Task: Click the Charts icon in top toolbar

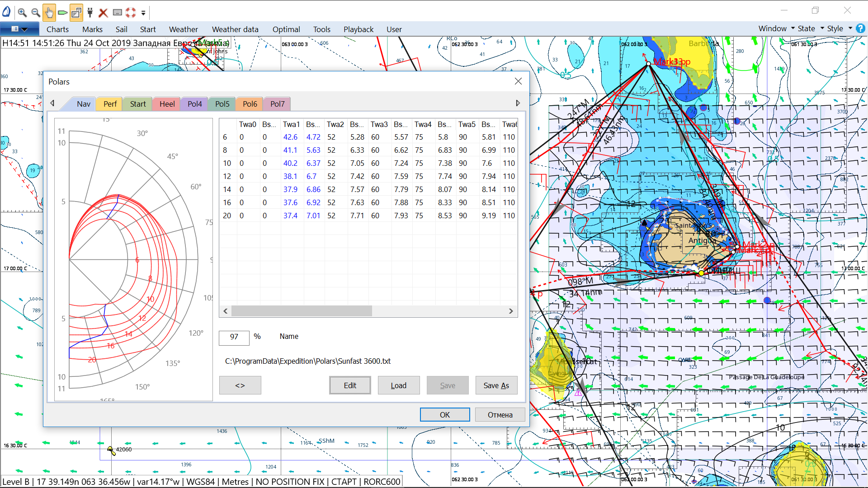Action: pos(58,29)
